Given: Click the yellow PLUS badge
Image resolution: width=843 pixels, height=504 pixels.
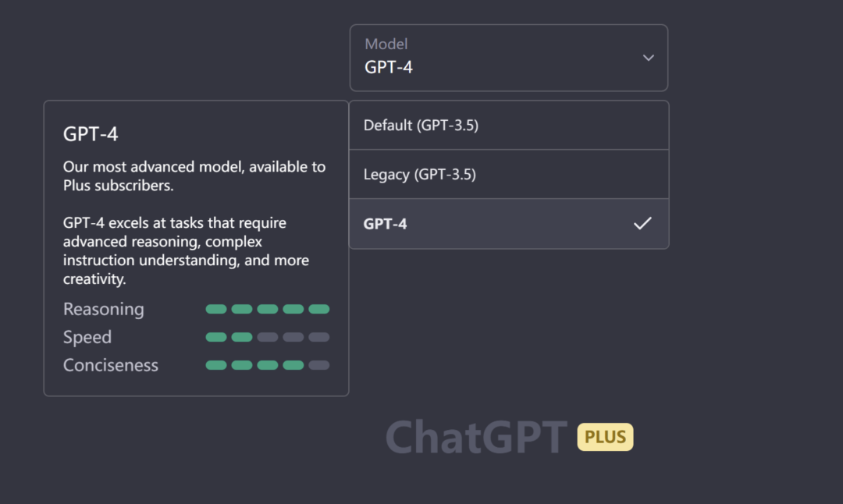Looking at the screenshot, I should tap(605, 437).
